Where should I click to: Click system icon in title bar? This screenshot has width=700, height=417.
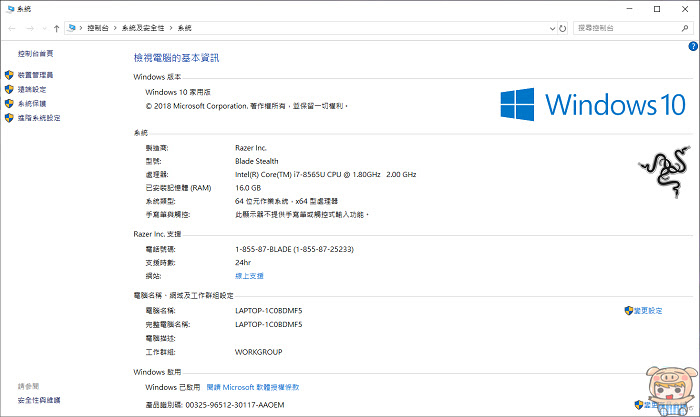(11, 9)
